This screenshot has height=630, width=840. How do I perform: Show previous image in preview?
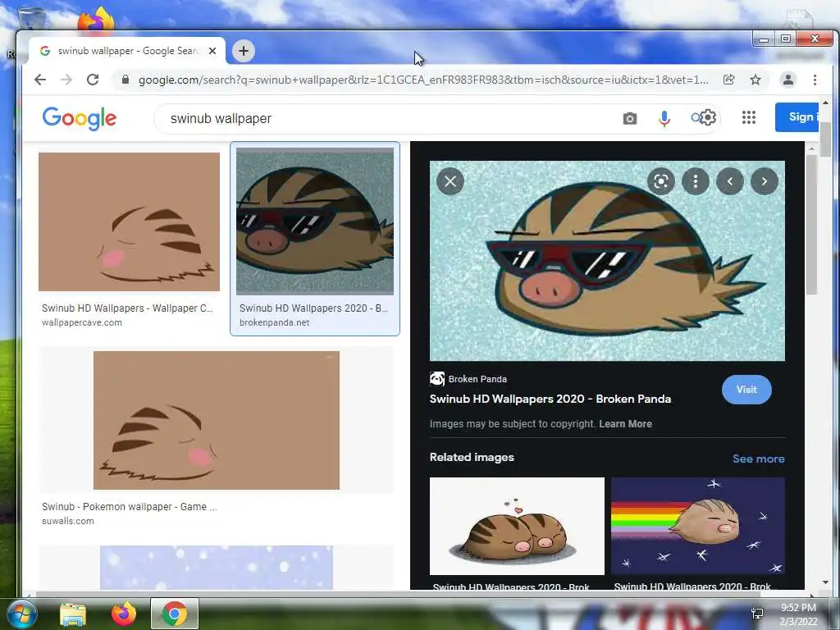(729, 181)
